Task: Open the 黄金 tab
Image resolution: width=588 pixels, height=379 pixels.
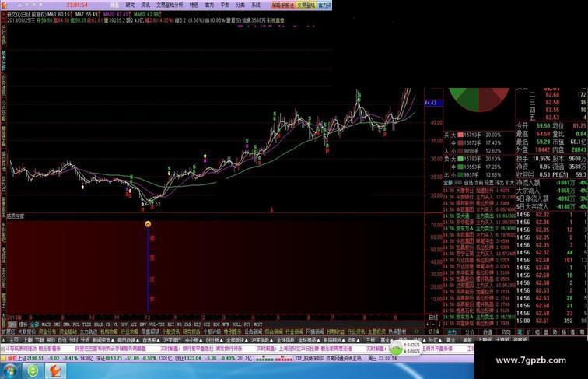Action: [451, 340]
